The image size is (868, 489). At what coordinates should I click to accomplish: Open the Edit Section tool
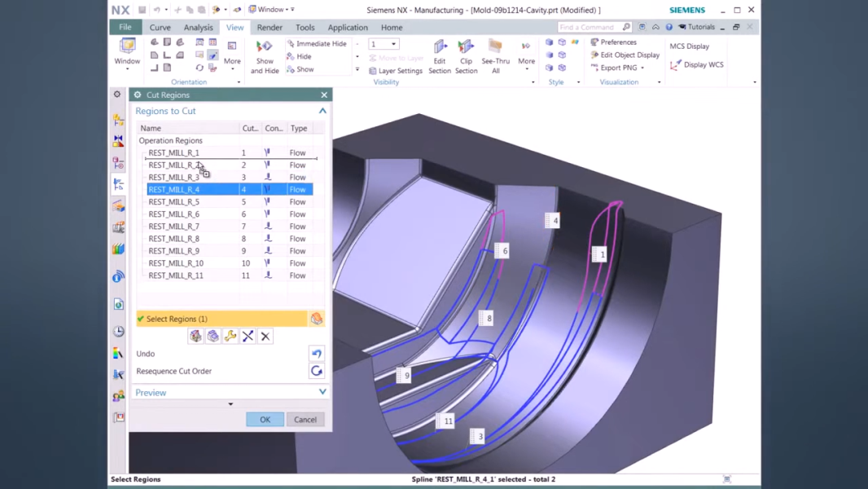[x=440, y=57]
